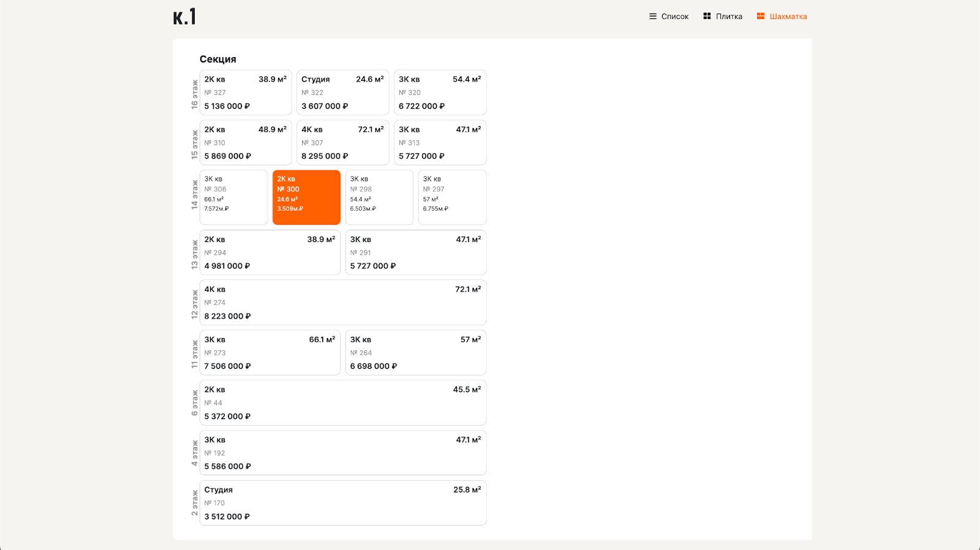The width and height of the screenshot is (980, 550).
Task: Click the 15 этаж floor label
Action: coord(194,145)
